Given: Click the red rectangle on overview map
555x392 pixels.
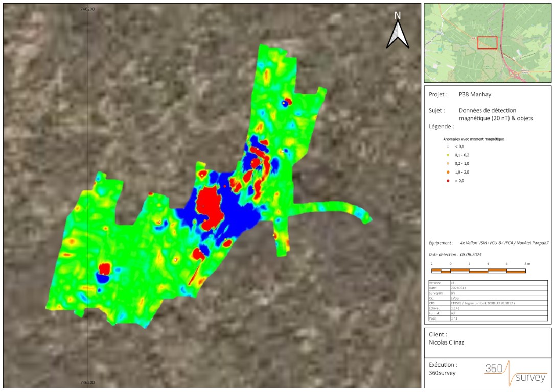Looking at the screenshot, I should point(487,43).
